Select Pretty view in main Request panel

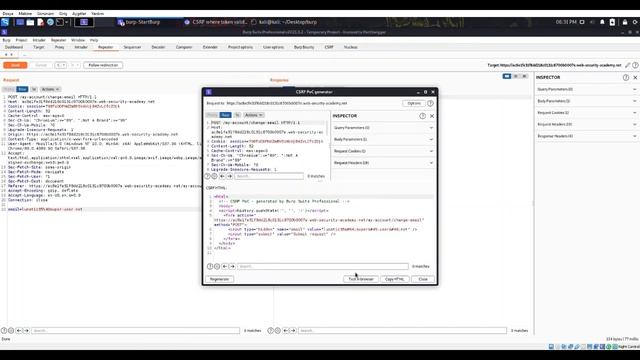coord(9,89)
